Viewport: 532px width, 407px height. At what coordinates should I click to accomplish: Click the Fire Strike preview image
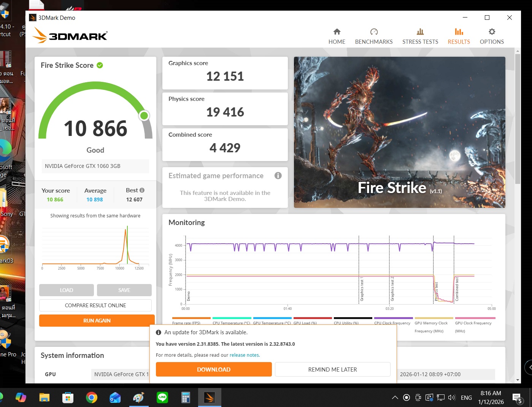point(399,132)
